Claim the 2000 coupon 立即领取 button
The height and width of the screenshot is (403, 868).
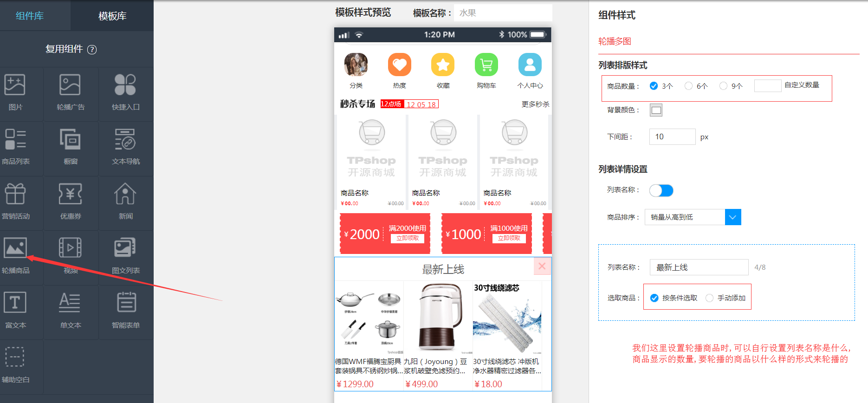(407, 238)
